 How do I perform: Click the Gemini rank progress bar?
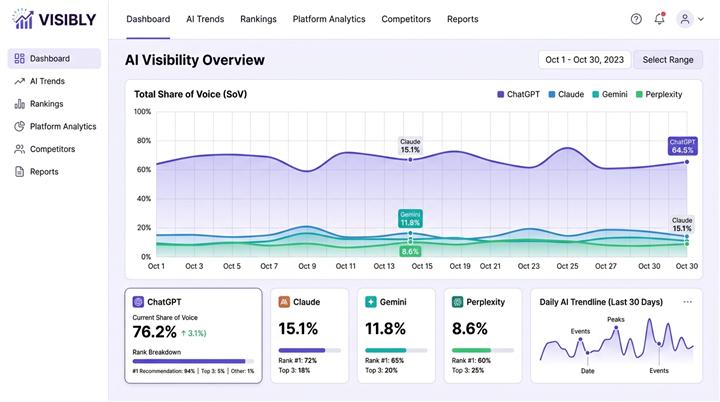point(396,350)
